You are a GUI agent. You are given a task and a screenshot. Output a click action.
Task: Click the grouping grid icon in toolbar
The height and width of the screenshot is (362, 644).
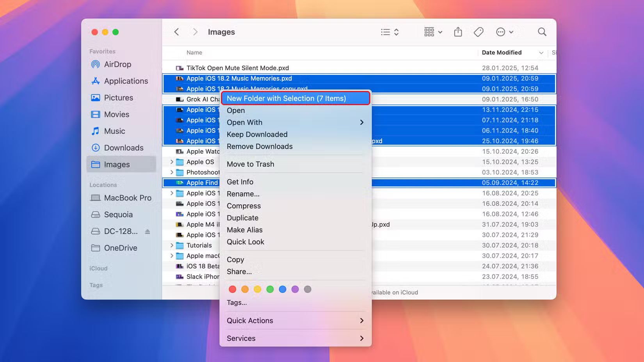tap(429, 32)
